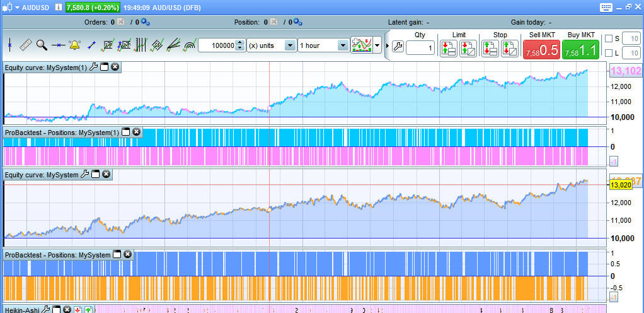Expand the 1 hour timeframe dropdown
This screenshot has height=313, width=644.
[343, 45]
